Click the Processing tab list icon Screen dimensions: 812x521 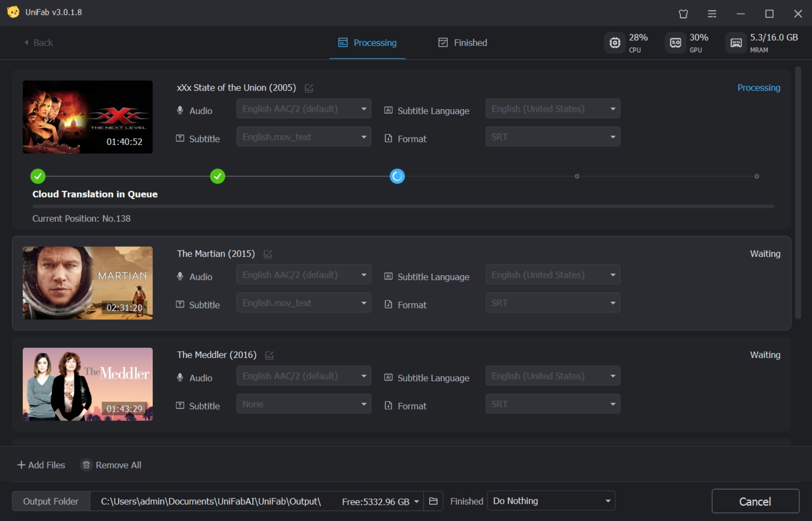[x=343, y=43]
